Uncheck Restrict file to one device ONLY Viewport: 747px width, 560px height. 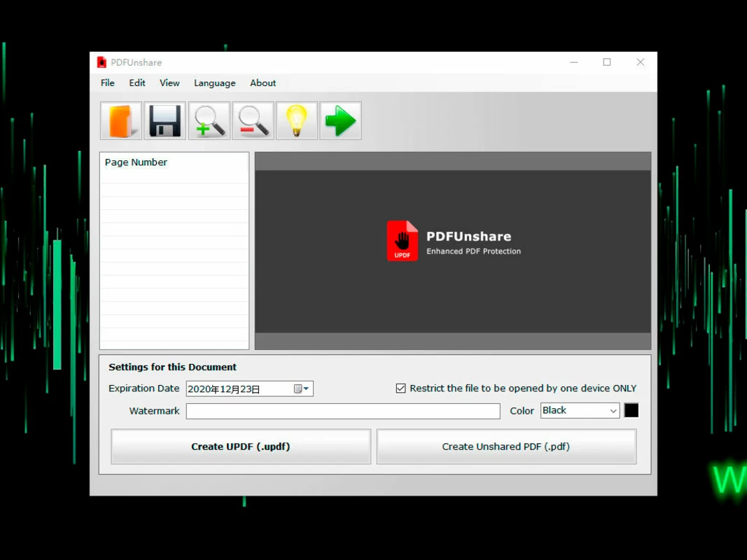400,388
